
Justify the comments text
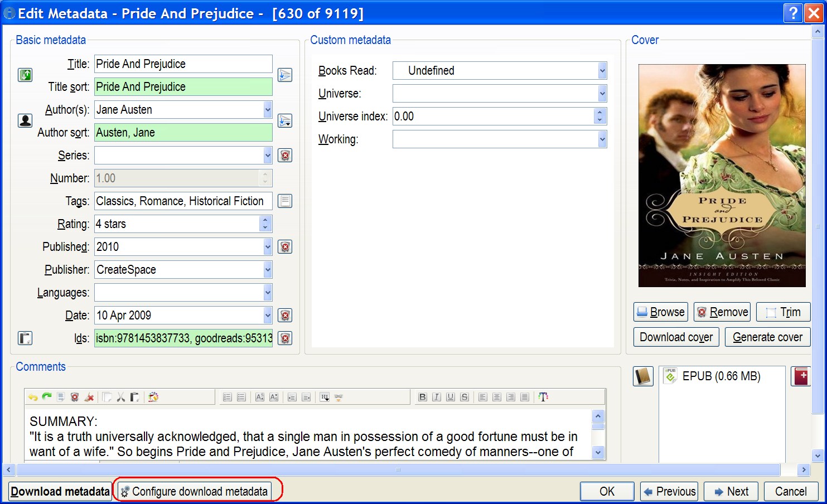point(525,397)
